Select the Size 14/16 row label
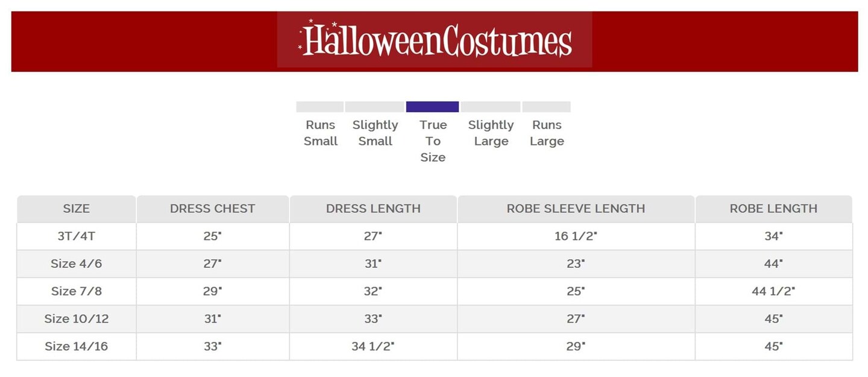Screen dimensions: 868x377 point(76,346)
